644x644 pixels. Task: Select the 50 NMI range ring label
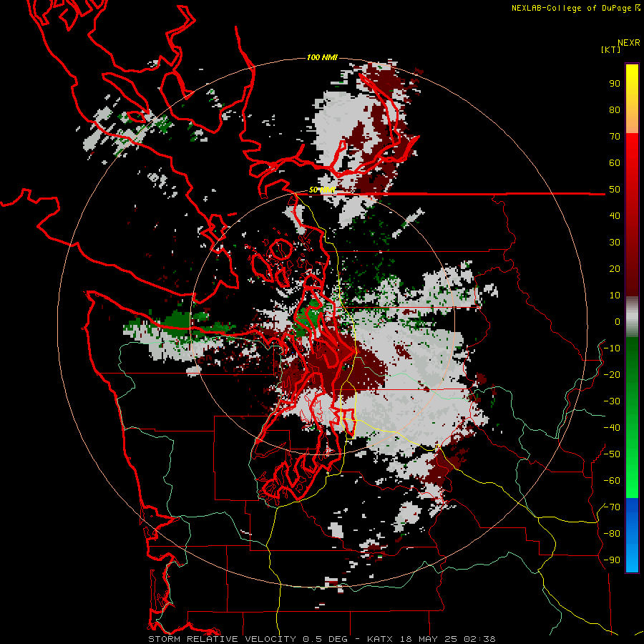[322, 190]
